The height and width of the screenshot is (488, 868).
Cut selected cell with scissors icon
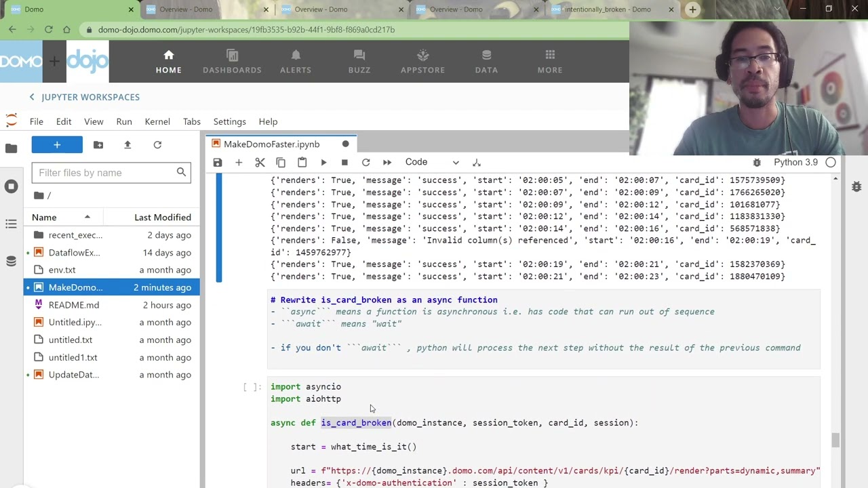coord(260,163)
